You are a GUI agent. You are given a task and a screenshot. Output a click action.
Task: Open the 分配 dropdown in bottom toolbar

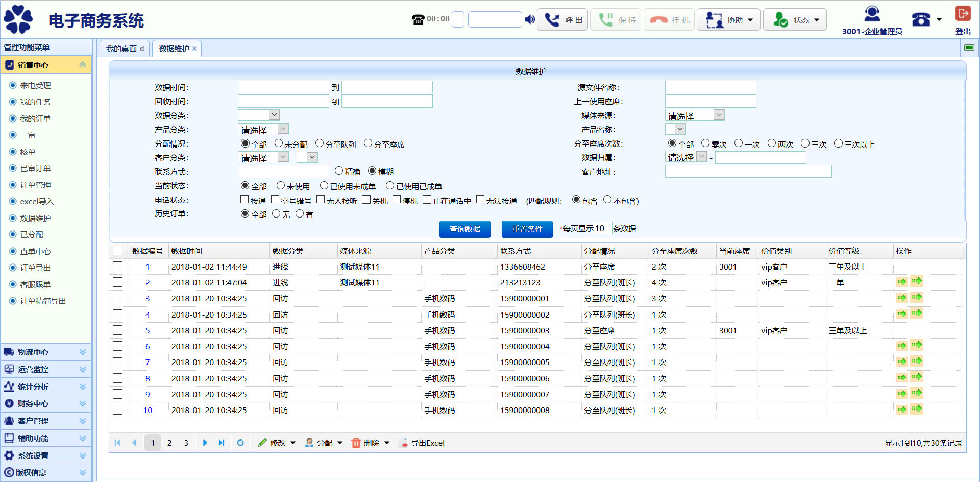(324, 443)
